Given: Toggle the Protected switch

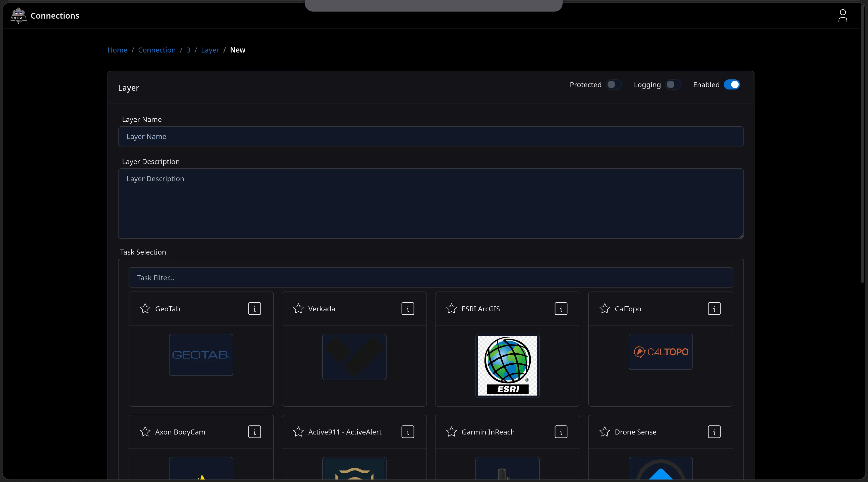Looking at the screenshot, I should [614, 85].
